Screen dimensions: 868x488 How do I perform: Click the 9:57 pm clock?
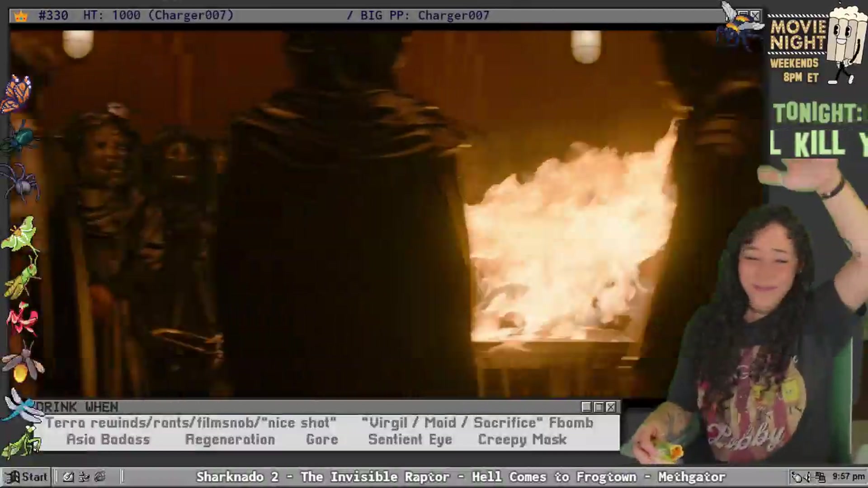point(848,477)
